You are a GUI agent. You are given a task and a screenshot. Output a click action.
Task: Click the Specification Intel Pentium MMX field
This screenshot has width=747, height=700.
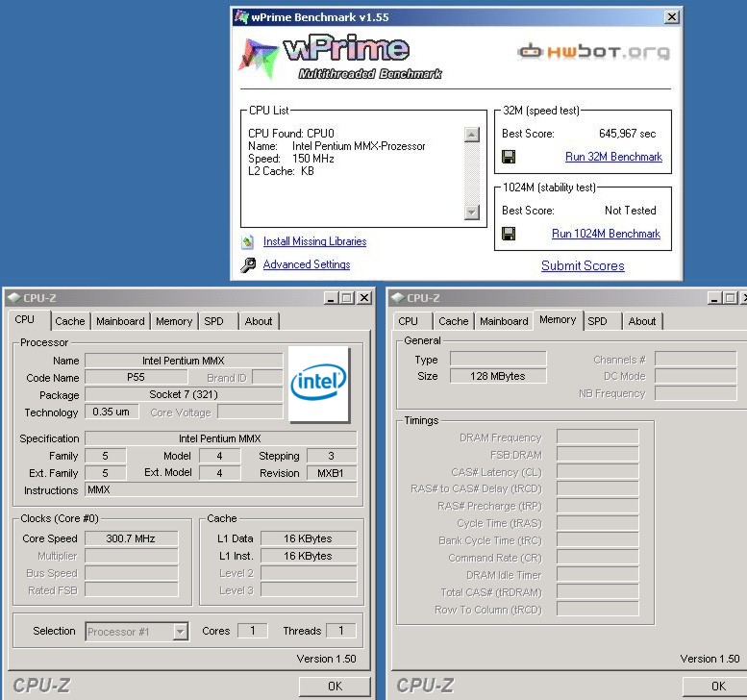coord(221,438)
